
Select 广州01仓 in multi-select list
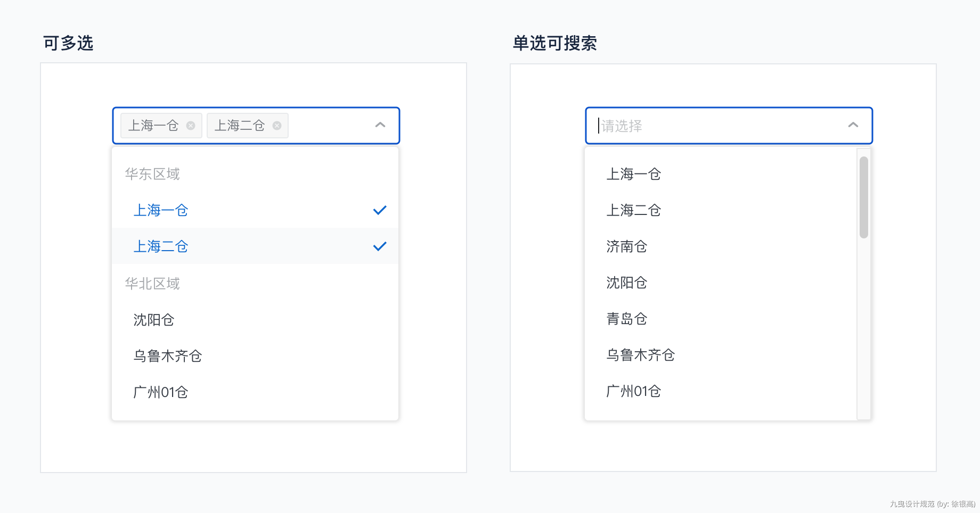tap(255, 392)
